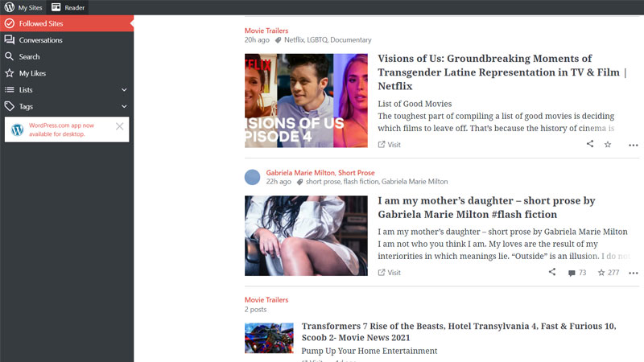644x362 pixels.
Task: Click the WordPress logo in top bar
Action: coord(10,7)
